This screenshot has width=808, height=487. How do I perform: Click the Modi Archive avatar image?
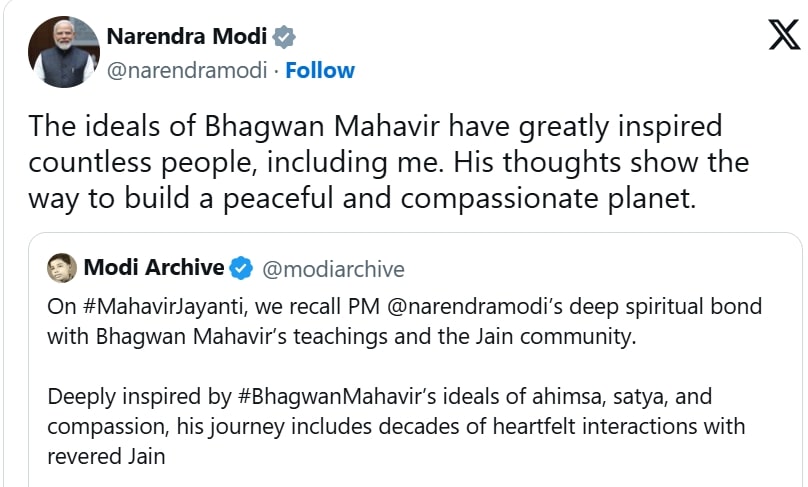(62, 268)
